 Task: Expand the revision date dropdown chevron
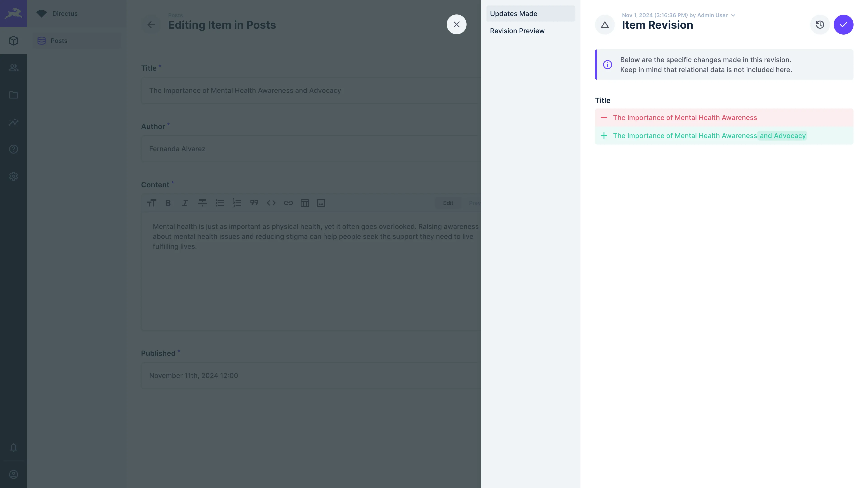click(733, 16)
